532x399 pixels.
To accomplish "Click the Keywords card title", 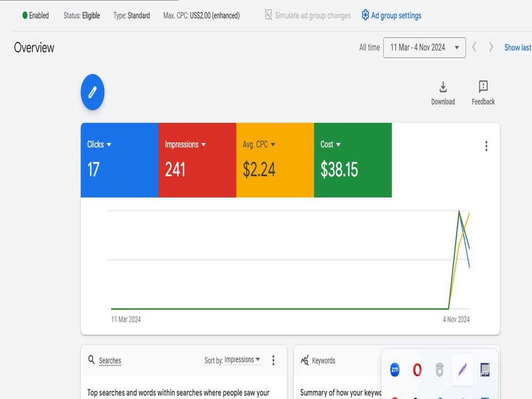I will [323, 361].
